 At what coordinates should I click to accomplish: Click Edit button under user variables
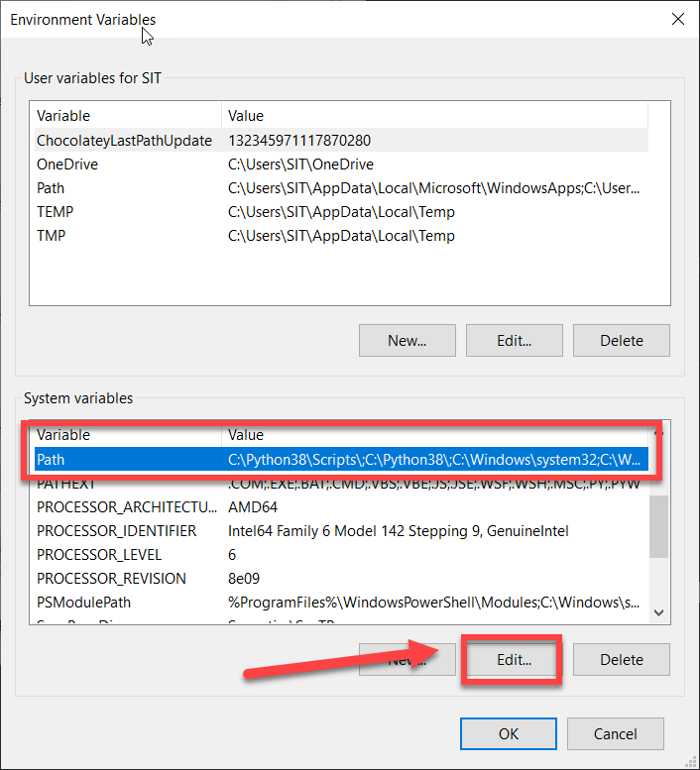(x=515, y=340)
